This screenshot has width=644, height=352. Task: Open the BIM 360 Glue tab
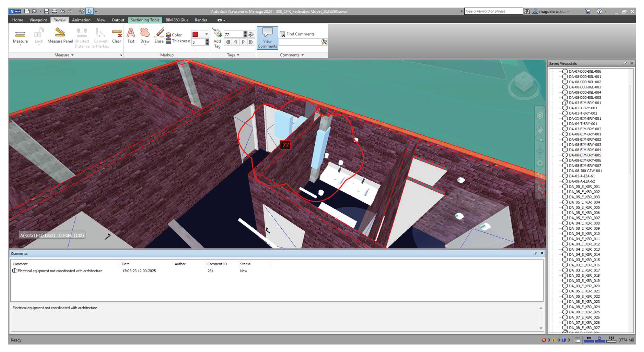tap(177, 20)
